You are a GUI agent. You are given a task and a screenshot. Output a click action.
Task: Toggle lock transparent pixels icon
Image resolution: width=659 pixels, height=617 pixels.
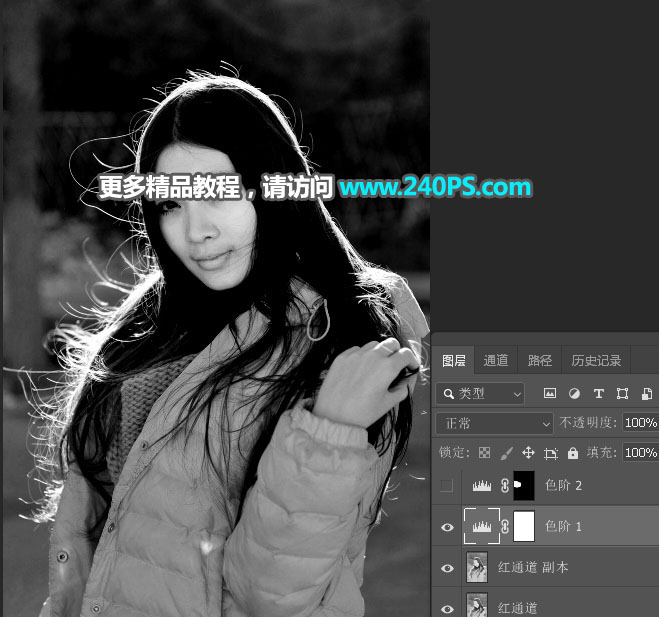(485, 453)
